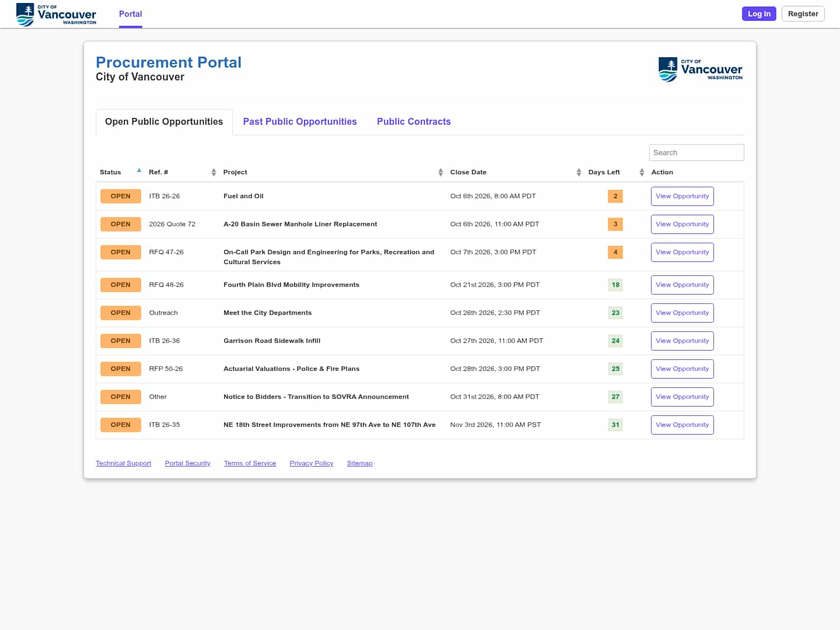Click the Log In button
This screenshot has height=630, width=840.
(x=759, y=13)
